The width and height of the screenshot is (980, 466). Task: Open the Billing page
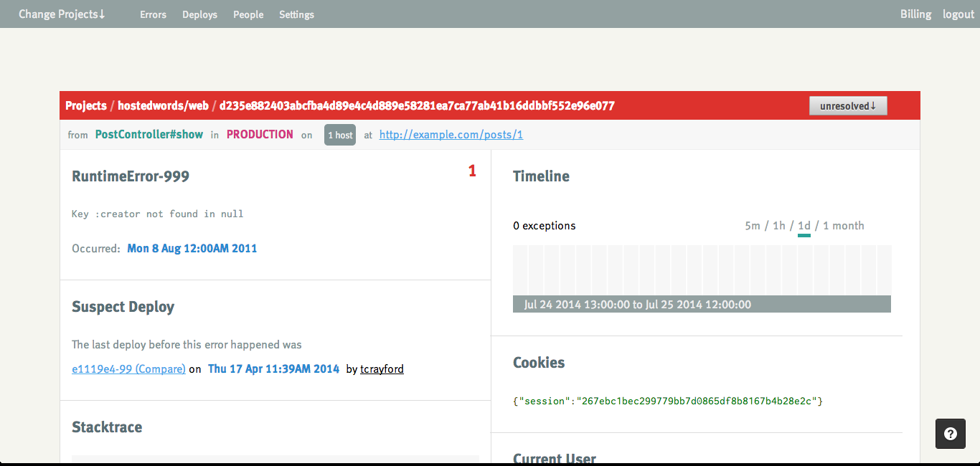tap(915, 14)
